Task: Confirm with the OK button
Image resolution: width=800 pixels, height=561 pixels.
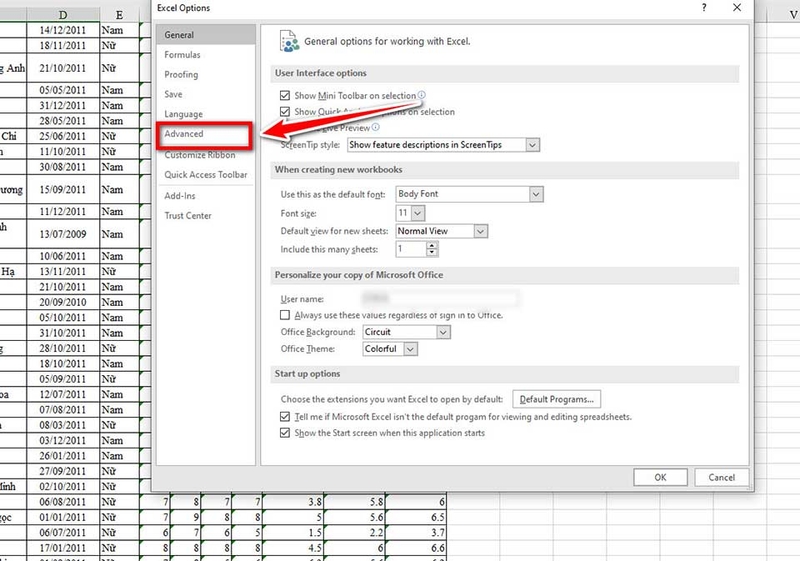Action: coord(660,477)
